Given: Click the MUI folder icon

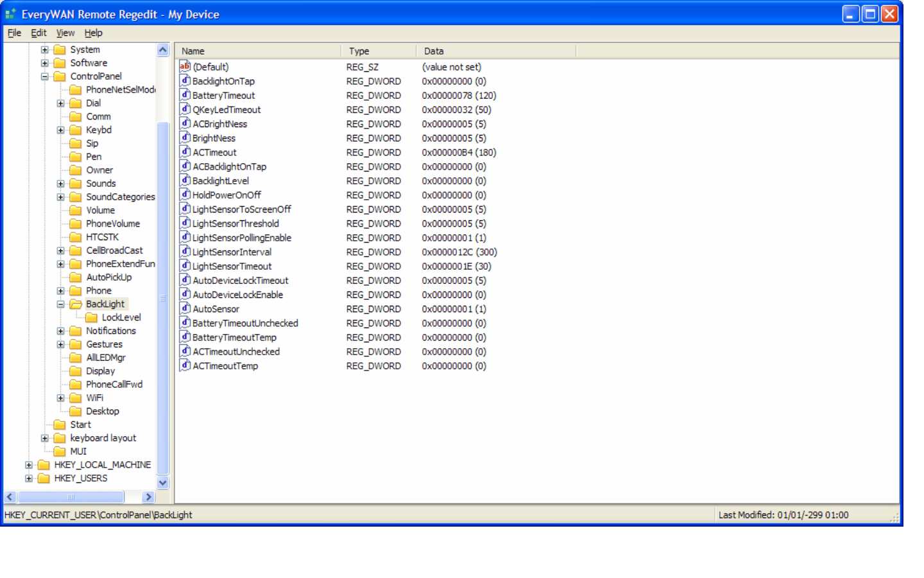Looking at the screenshot, I should [60, 451].
